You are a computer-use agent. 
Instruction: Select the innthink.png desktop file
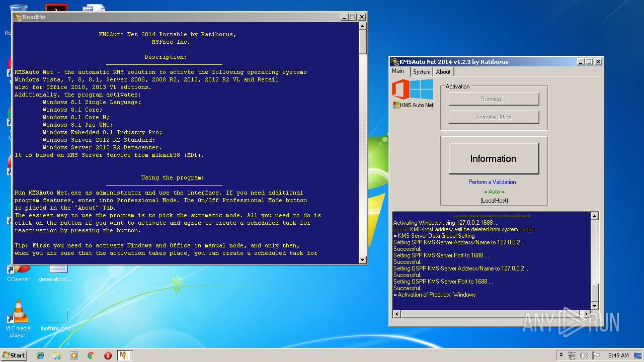[x=56, y=319]
